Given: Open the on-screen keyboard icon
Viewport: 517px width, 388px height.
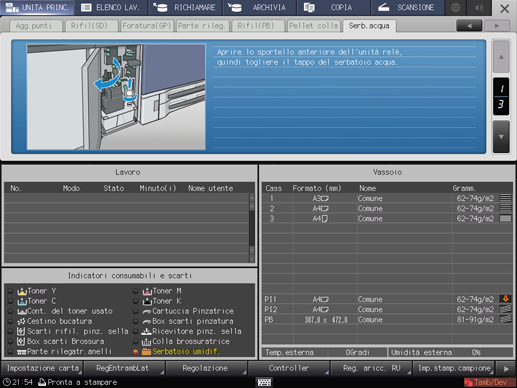Looking at the screenshot, I should point(264,382).
